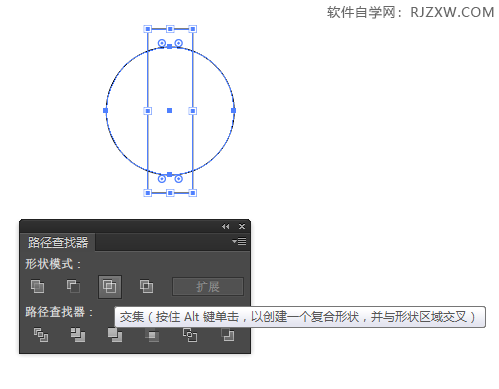Click the rectangle's top-right bounding handle
This screenshot has width=499, height=389.
point(192,29)
